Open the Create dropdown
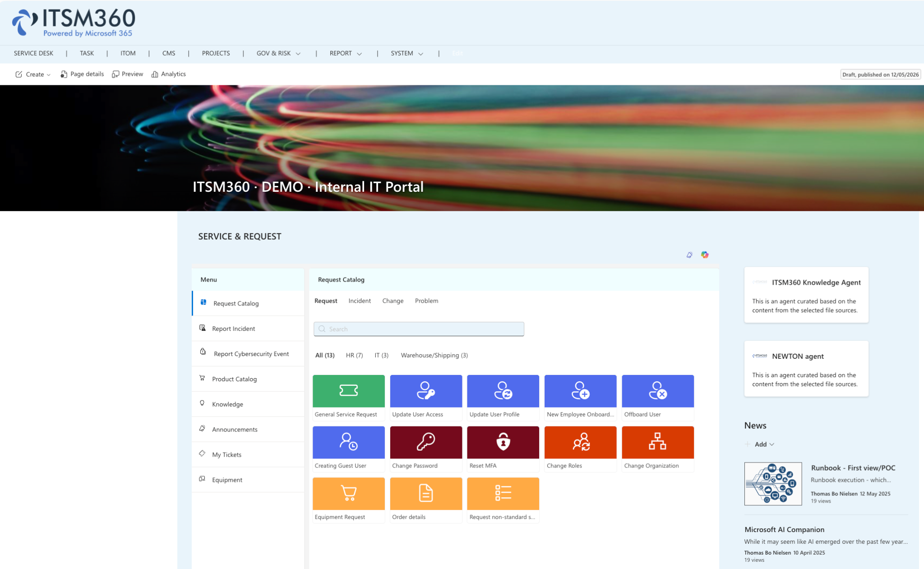The image size is (924, 569). pyautogui.click(x=33, y=74)
